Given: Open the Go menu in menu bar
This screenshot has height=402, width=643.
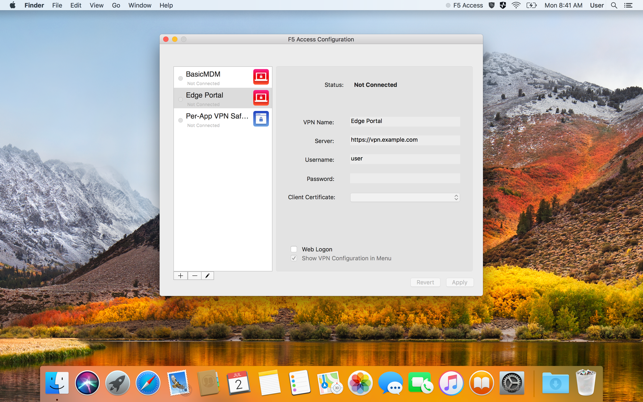Looking at the screenshot, I should tap(116, 6).
